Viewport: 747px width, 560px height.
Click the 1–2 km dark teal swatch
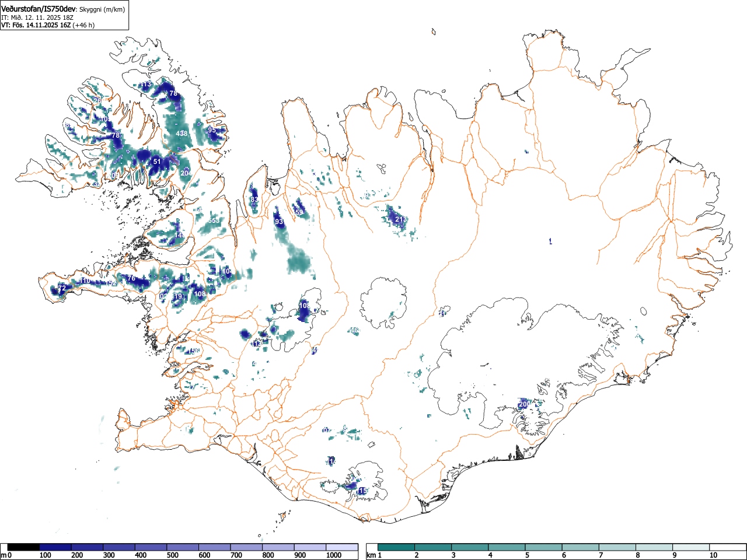click(x=397, y=547)
